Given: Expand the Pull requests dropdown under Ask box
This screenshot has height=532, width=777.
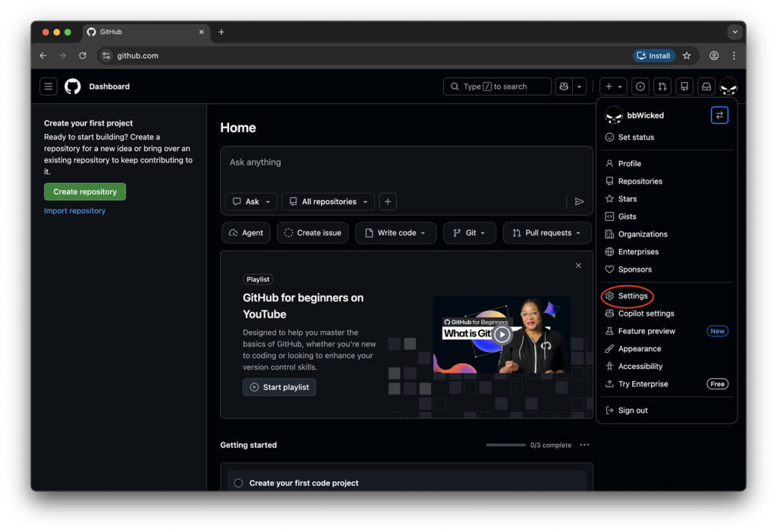Looking at the screenshot, I should coord(547,233).
